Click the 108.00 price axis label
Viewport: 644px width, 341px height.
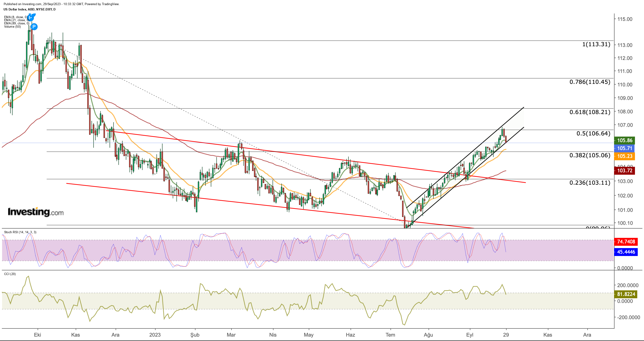tap(625, 111)
